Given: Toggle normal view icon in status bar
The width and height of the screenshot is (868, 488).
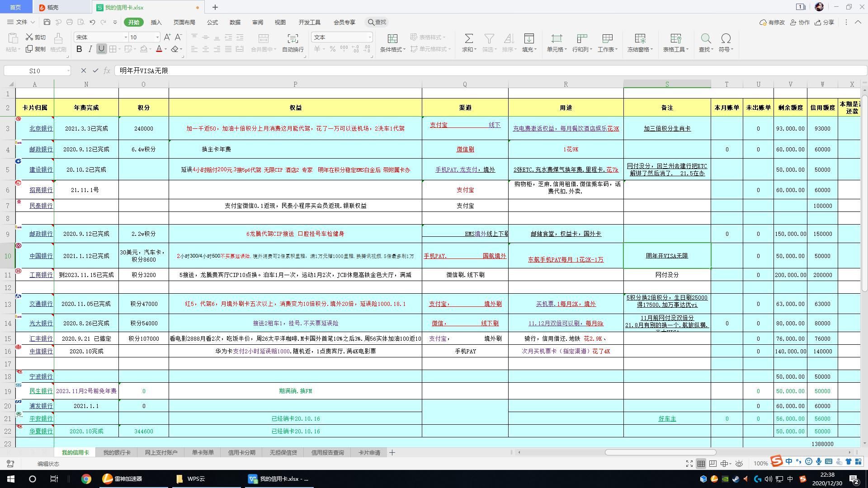Looking at the screenshot, I should [701, 464].
